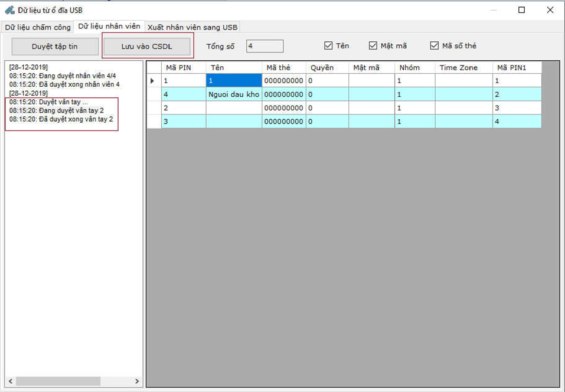Click the app icon in title bar
Screen dimensions: 565x392
tap(9, 10)
